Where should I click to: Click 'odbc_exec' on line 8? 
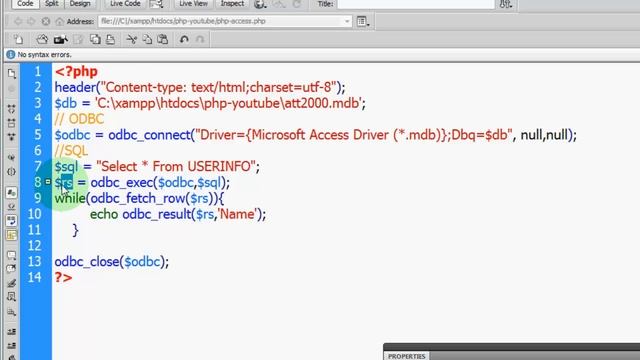[x=122, y=182]
